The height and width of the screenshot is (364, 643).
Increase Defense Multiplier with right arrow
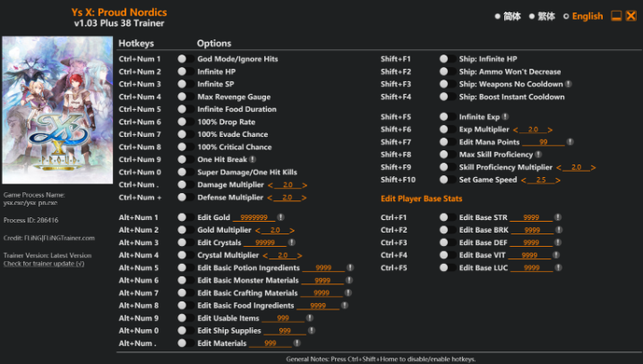[x=304, y=198]
